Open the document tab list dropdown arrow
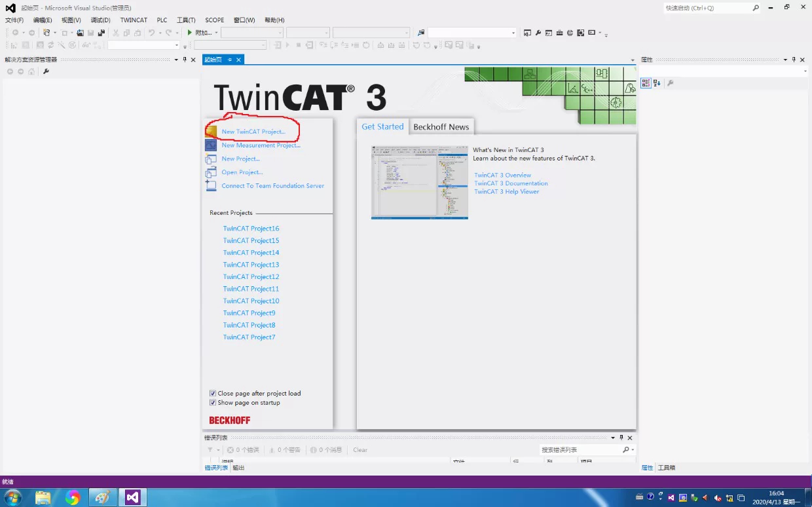This screenshot has width=812, height=507. click(x=633, y=60)
